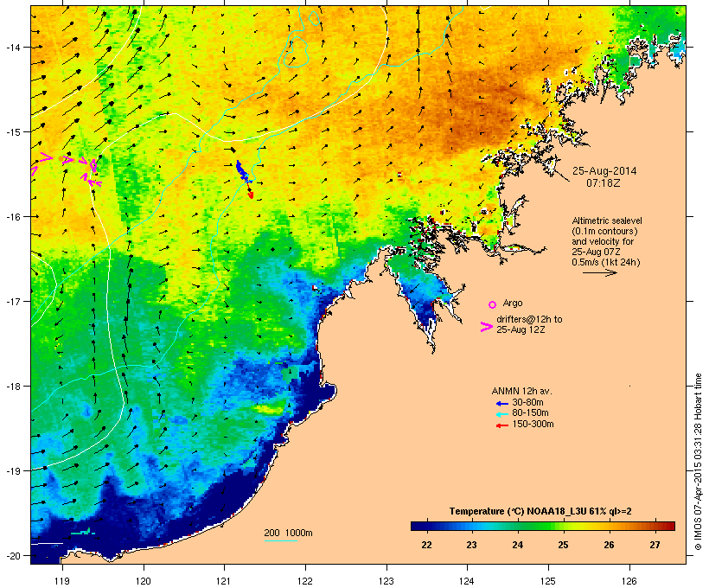Click the latitude axis label -16
Viewport: 709px width, 588px height.
(12, 217)
